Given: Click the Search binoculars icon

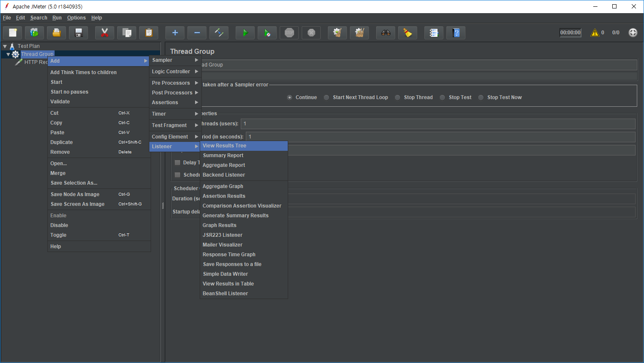Looking at the screenshot, I should click(x=386, y=33).
